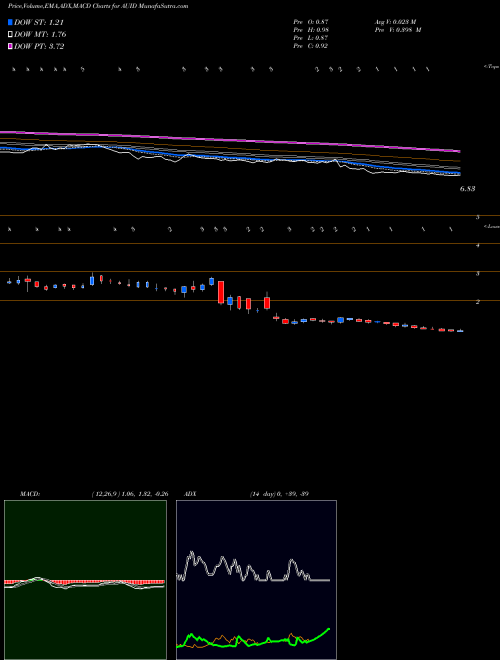
Task: Click the 6.83 price label by EMA lines
Action: [x=467, y=189]
